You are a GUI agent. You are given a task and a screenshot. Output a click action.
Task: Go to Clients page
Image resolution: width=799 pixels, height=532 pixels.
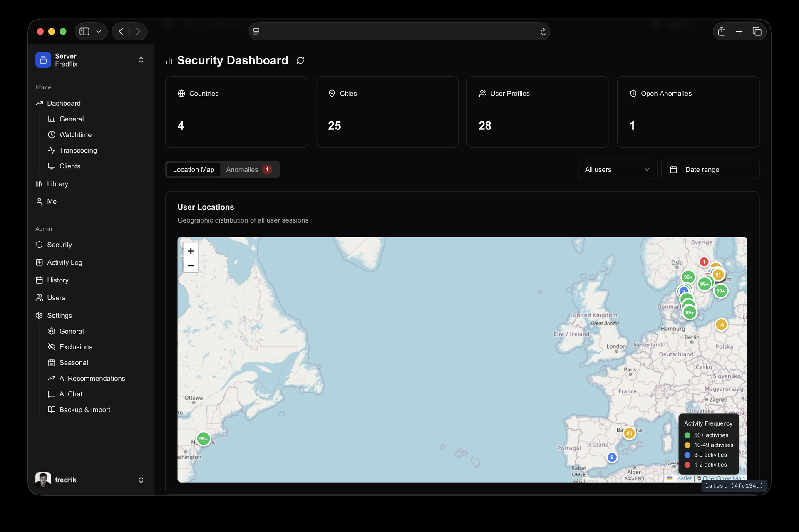point(69,166)
